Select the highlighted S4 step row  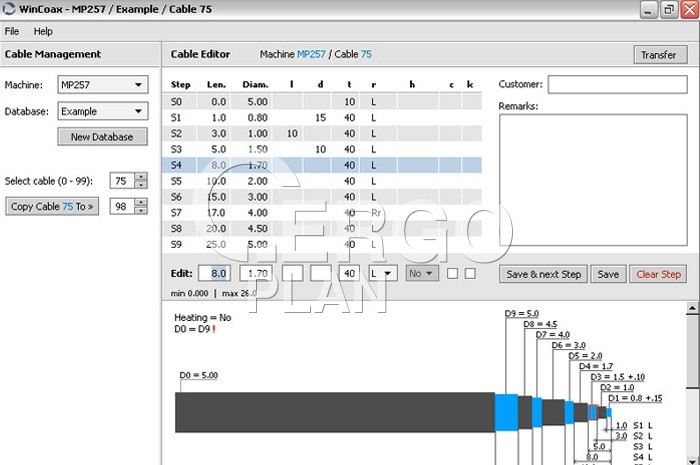point(321,165)
